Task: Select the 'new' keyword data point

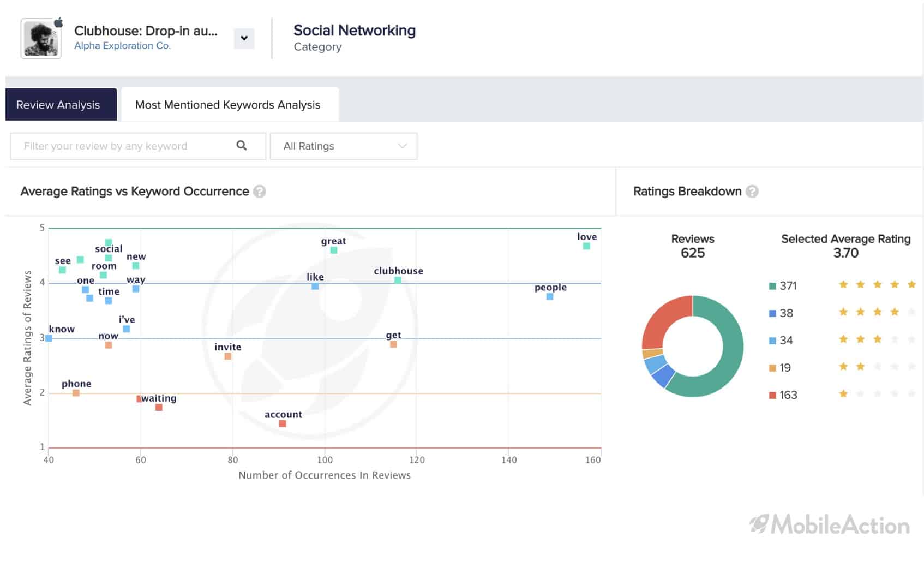Action: click(136, 266)
